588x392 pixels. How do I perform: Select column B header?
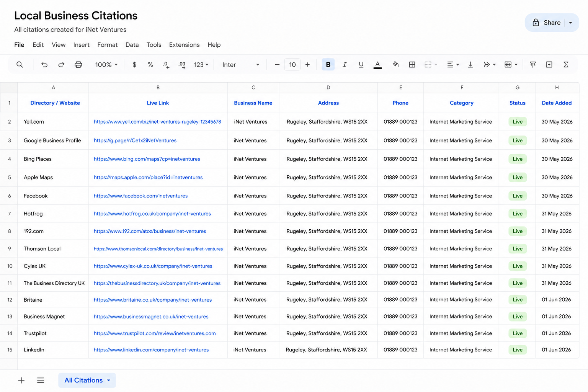coord(158,88)
